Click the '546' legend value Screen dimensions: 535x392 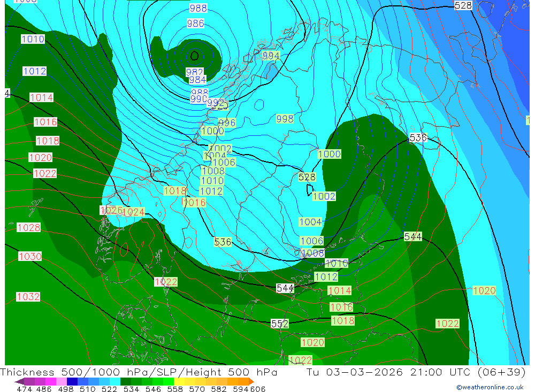(153, 389)
